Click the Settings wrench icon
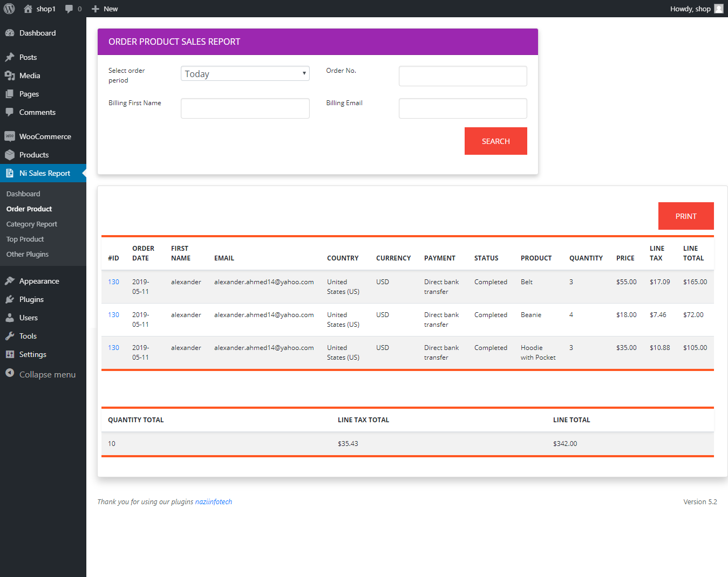Viewport: 728px width, 577px height. coord(10,354)
